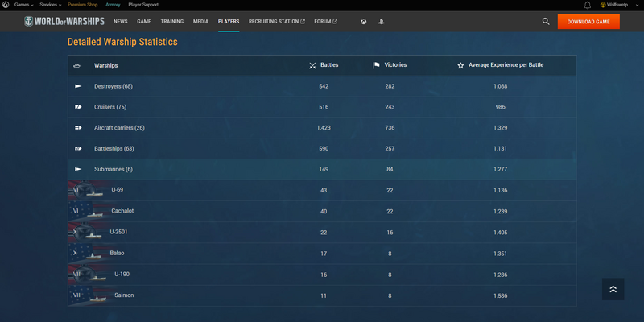Viewport: 644px width, 322px height.
Task: Open the site search magnifier
Action: click(546, 22)
